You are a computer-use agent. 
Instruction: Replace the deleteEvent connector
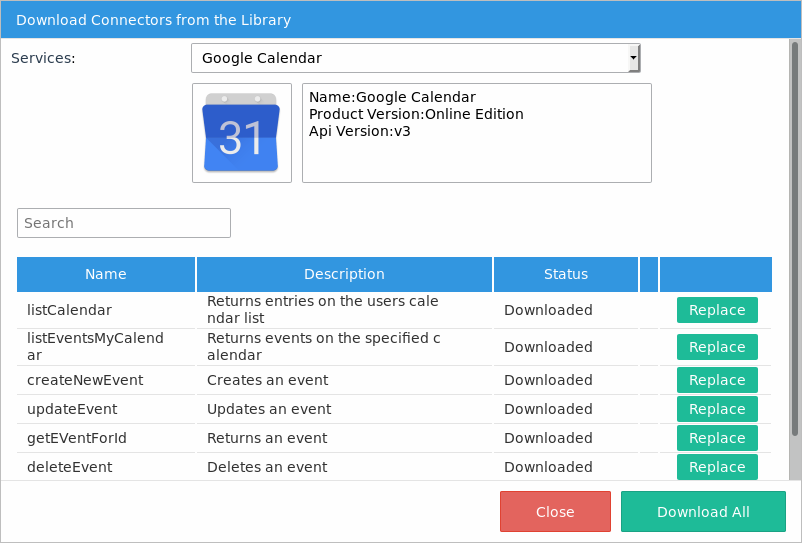(717, 467)
